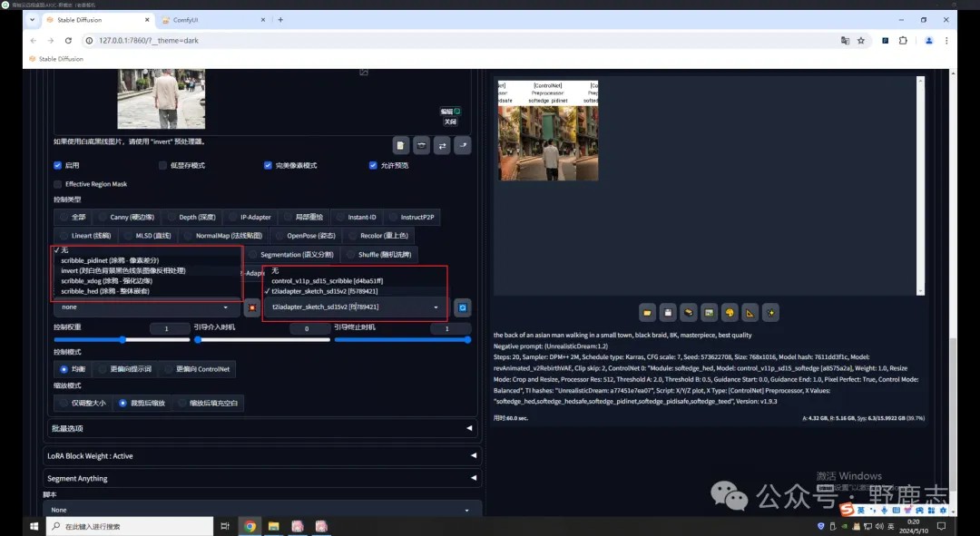Send image to extras with ruler icon
The height and width of the screenshot is (536, 980).
(750, 312)
